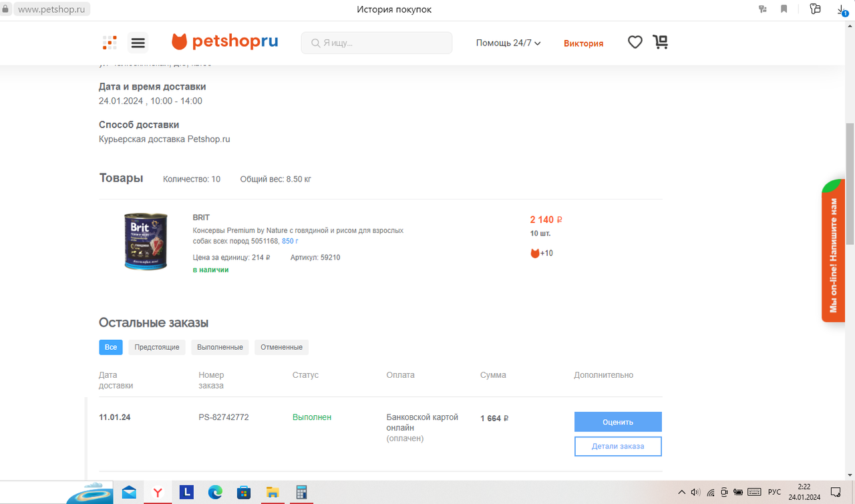Image resolution: width=855 pixels, height=504 pixels.
Task: Click the site lock icon in address bar
Action: click(7, 9)
